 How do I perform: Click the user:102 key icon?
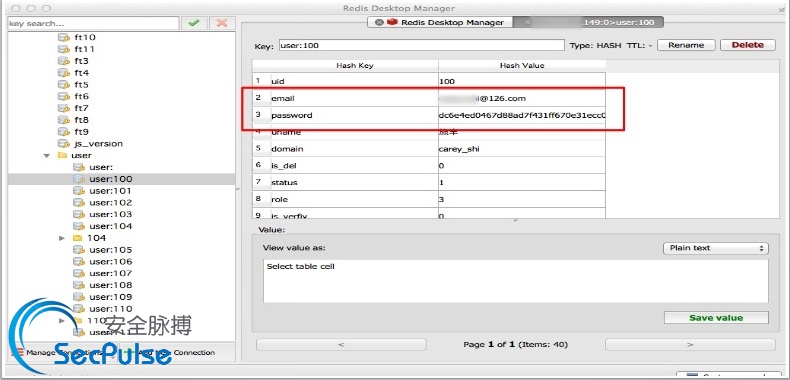tap(79, 203)
